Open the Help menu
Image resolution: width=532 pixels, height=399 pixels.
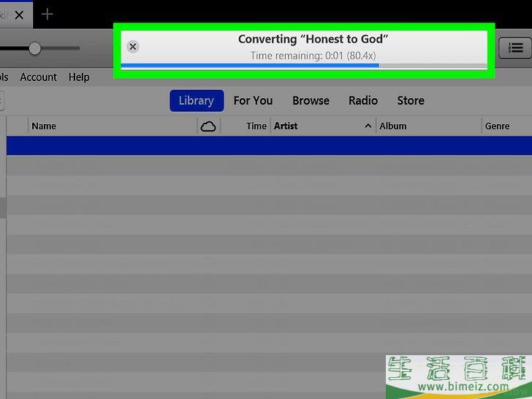(79, 77)
